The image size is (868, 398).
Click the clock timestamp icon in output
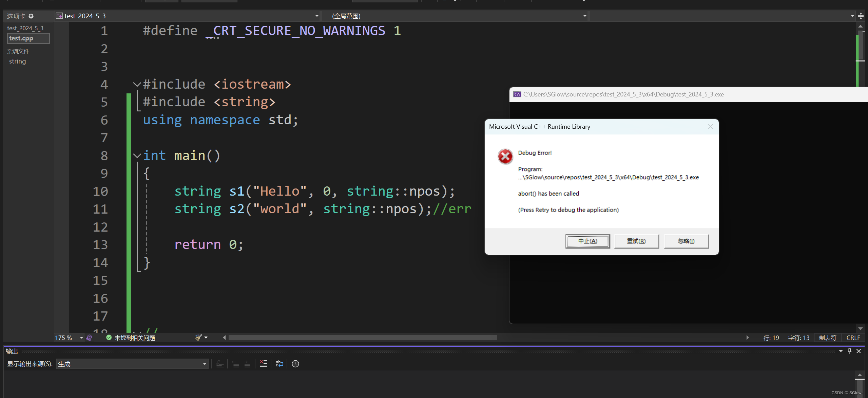point(295,364)
